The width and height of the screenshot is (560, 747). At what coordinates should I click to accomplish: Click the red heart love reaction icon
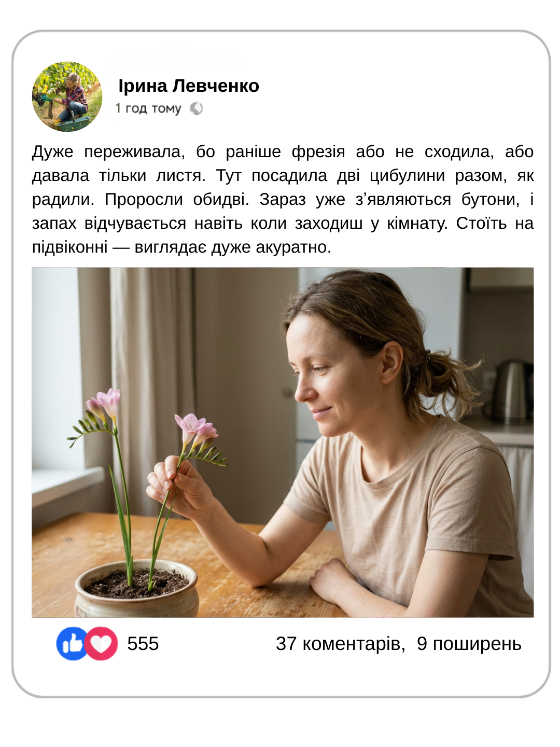102,644
